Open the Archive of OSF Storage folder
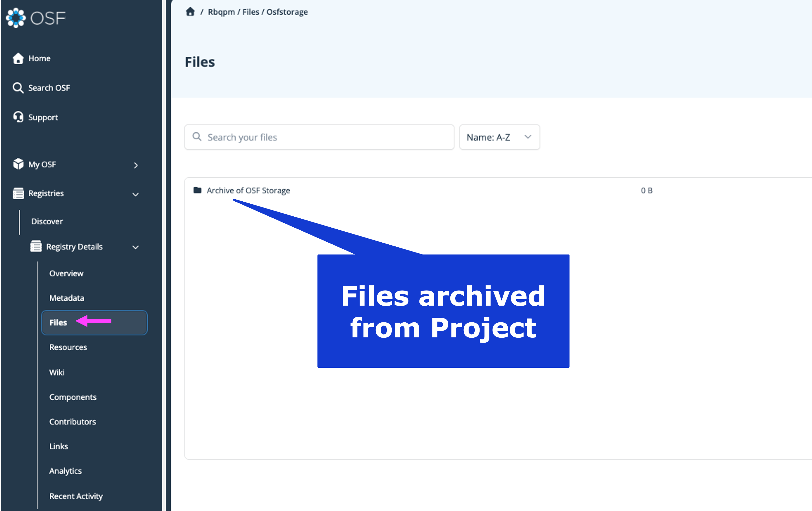812x511 pixels. (249, 190)
